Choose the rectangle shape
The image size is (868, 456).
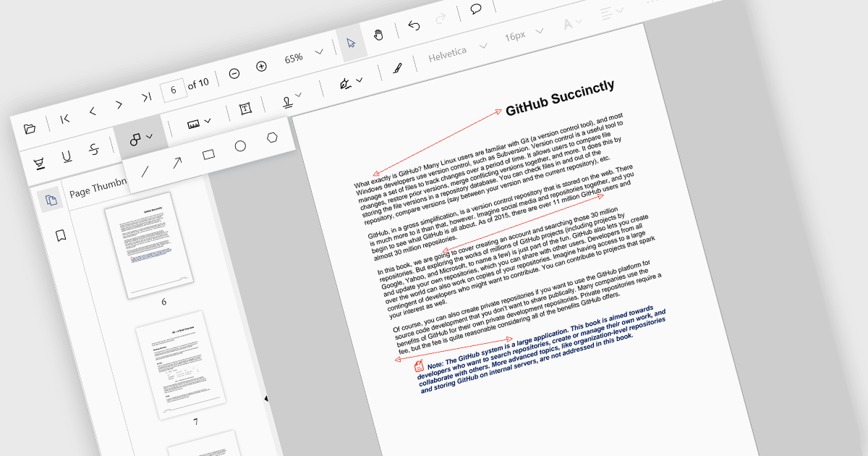[x=208, y=154]
